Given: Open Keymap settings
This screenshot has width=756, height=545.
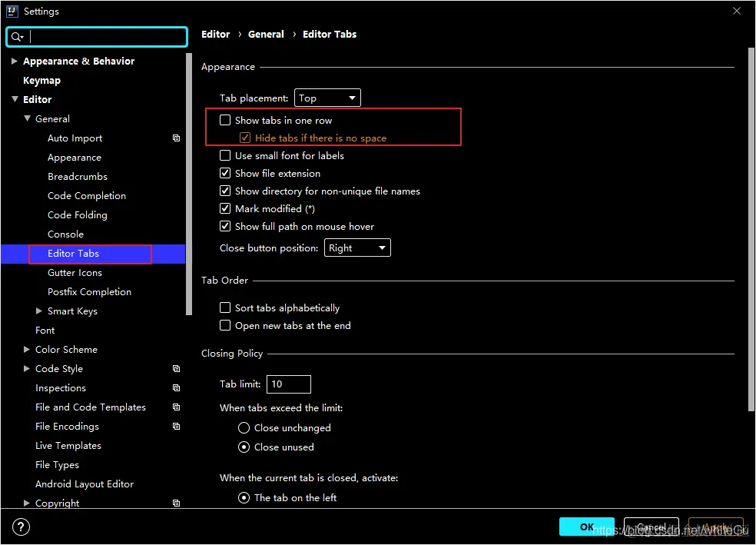Looking at the screenshot, I should click(42, 80).
